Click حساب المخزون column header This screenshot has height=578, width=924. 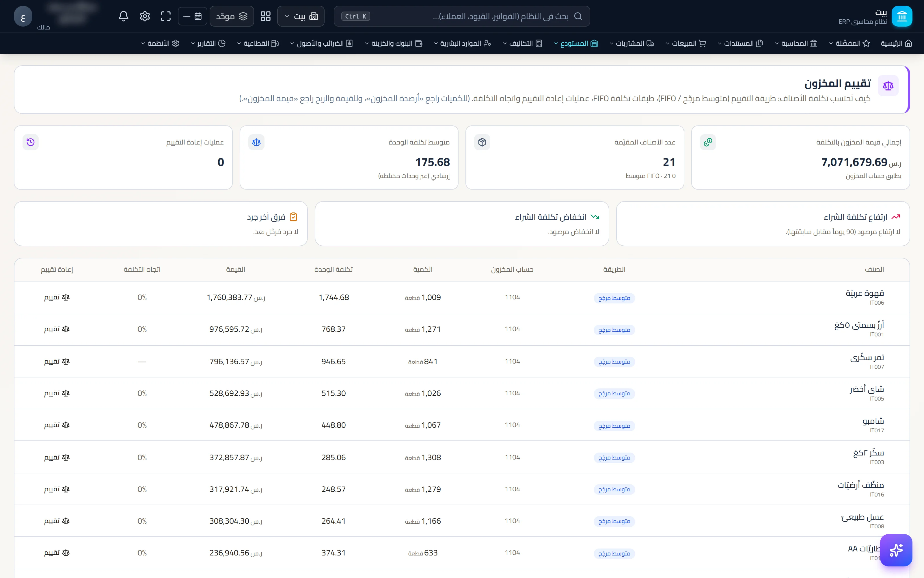pyautogui.click(x=512, y=269)
